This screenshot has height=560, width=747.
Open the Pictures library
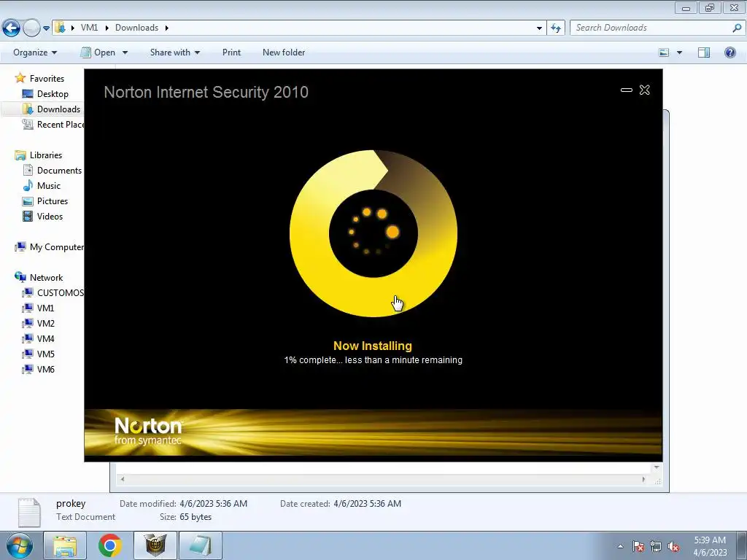[x=53, y=201]
